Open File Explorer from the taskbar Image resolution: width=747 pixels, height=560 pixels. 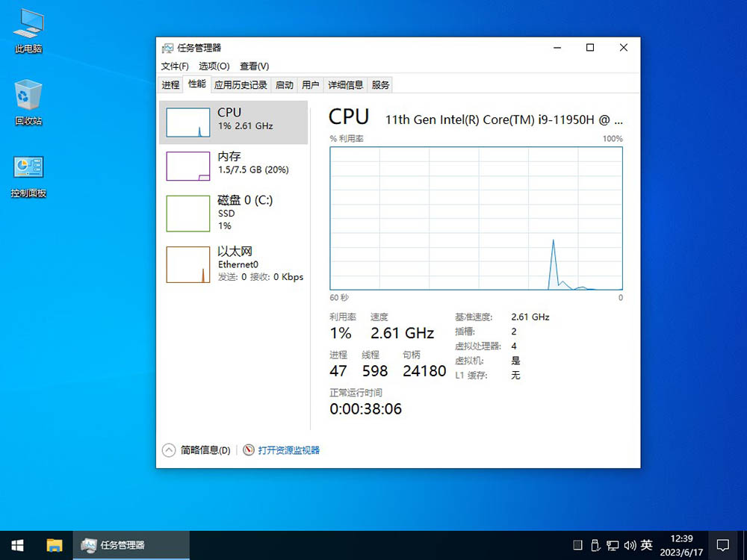[55, 545]
